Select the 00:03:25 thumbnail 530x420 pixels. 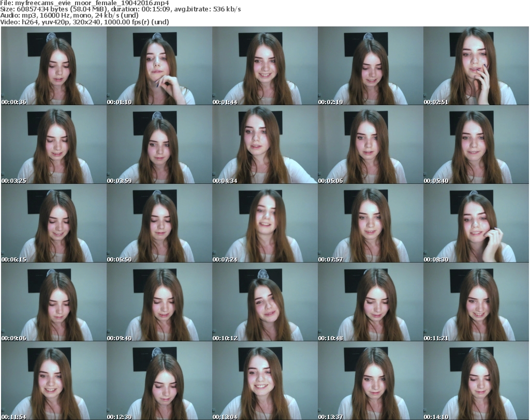pyautogui.click(x=54, y=144)
